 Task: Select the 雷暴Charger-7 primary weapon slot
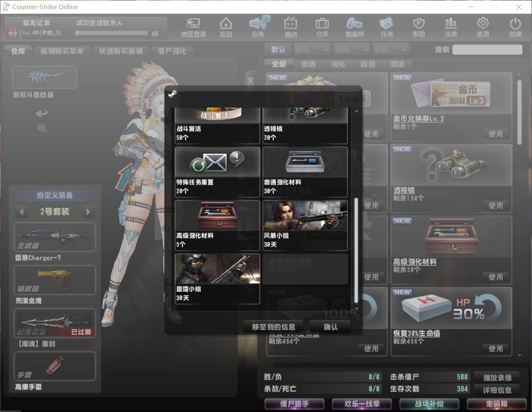tap(55, 237)
